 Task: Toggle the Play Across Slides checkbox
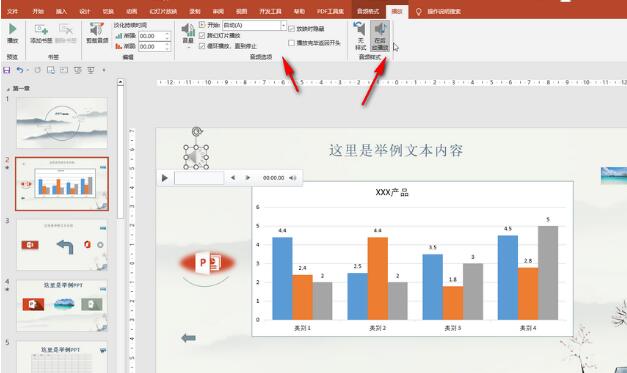[202, 36]
